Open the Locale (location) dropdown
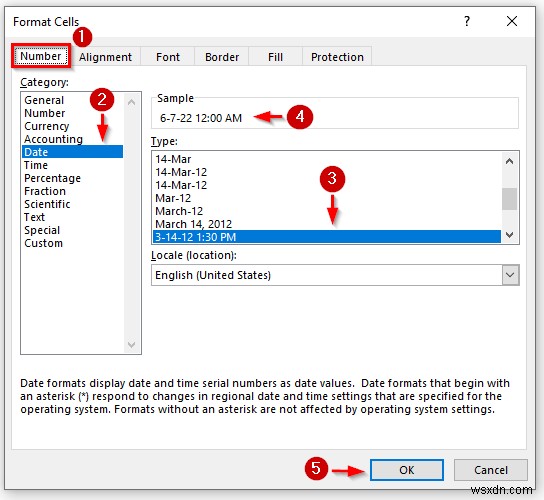This screenshot has width=544, height=500. click(x=510, y=275)
